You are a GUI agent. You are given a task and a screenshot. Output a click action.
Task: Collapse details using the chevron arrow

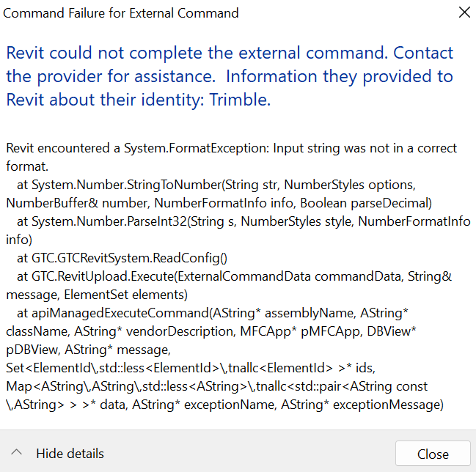(17, 453)
